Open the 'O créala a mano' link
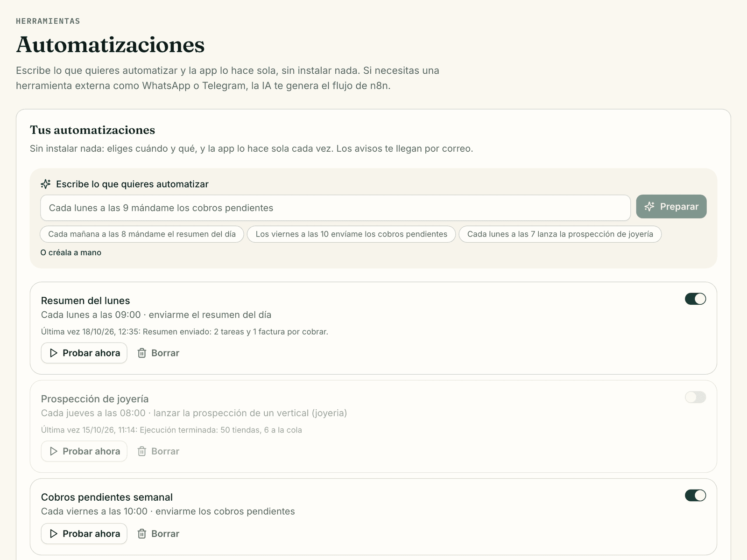 pyautogui.click(x=71, y=252)
